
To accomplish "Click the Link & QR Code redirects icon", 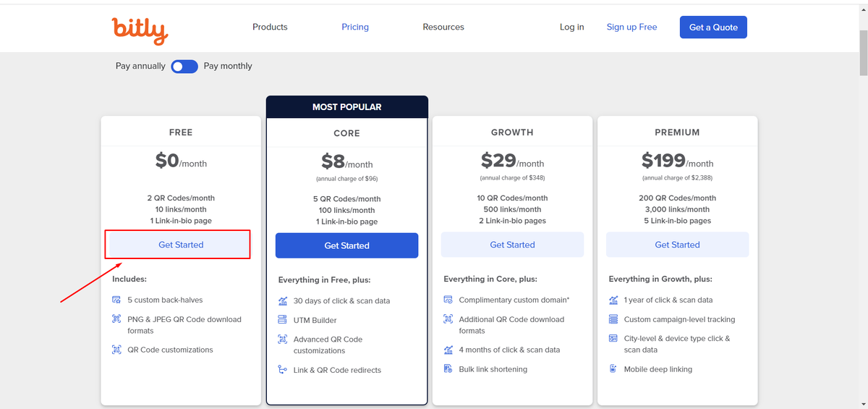I will click(282, 370).
